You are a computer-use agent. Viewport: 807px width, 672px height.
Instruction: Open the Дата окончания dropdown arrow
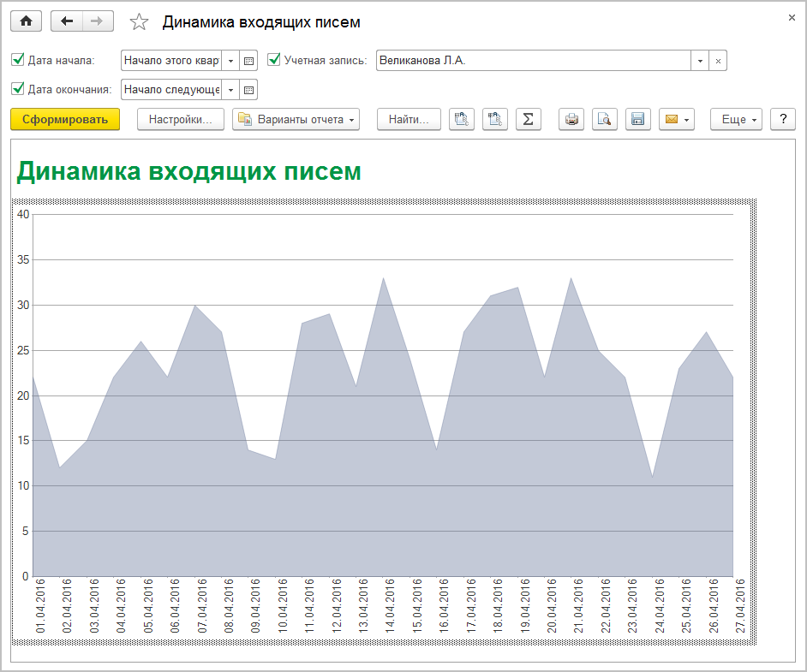[x=230, y=90]
